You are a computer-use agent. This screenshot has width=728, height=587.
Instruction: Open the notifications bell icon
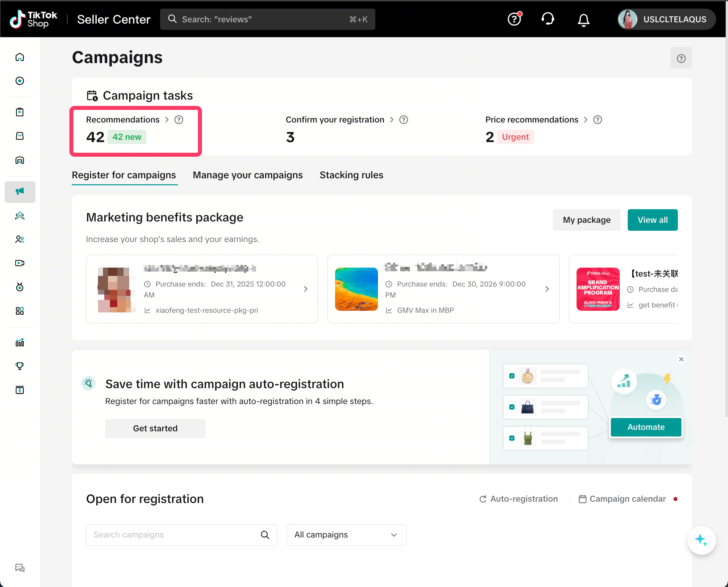coord(583,20)
